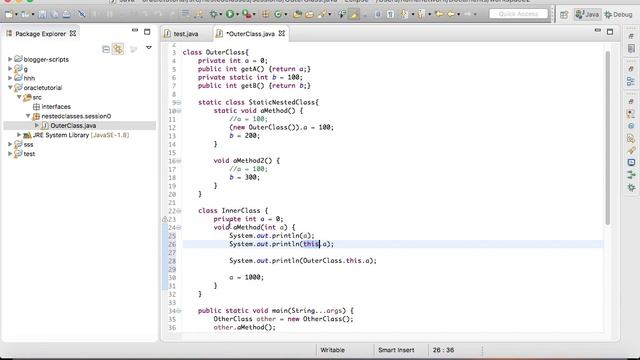Select the blogger-scripts project
Viewport: 640px width, 360px height.
click(41, 59)
